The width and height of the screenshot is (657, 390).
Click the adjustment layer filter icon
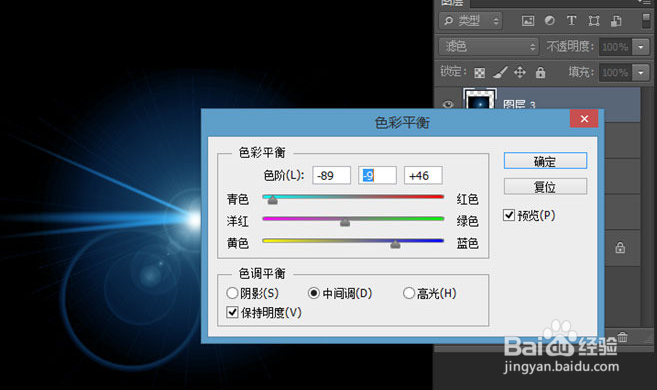550,21
